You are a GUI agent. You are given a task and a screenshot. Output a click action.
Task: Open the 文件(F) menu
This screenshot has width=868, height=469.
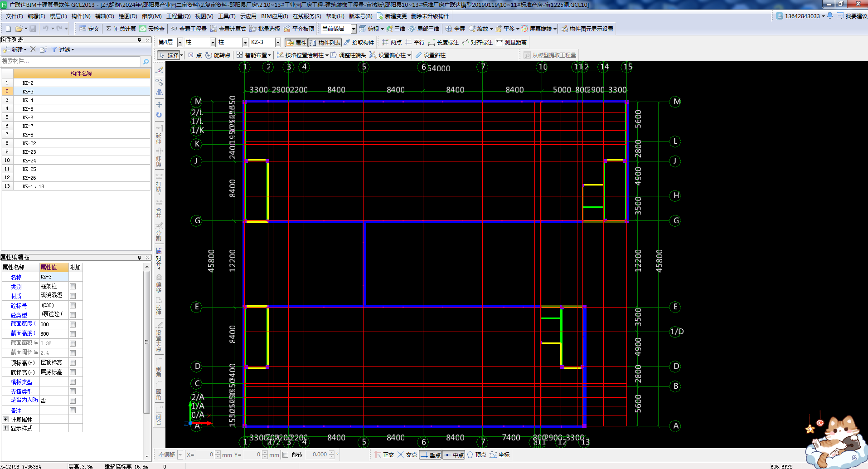point(14,16)
